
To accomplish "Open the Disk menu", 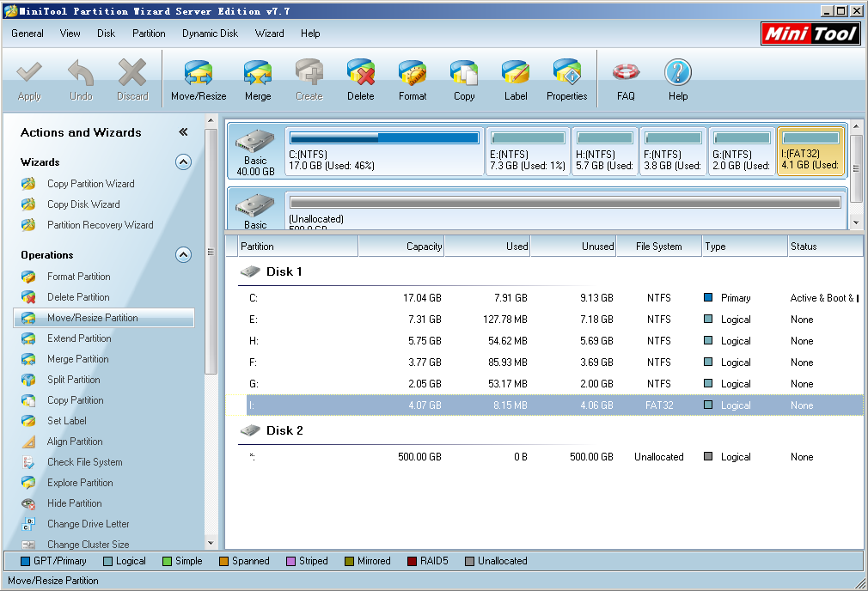I will pyautogui.click(x=106, y=34).
